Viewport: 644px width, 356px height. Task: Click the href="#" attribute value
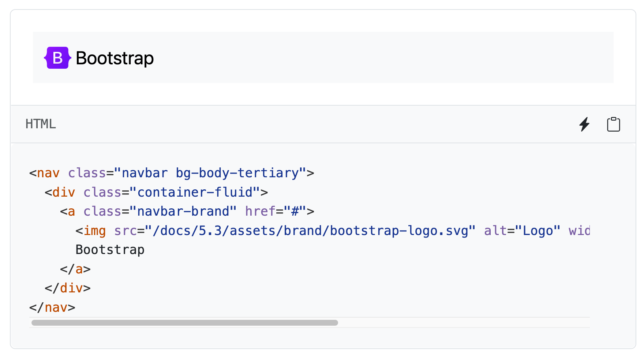[x=293, y=211]
